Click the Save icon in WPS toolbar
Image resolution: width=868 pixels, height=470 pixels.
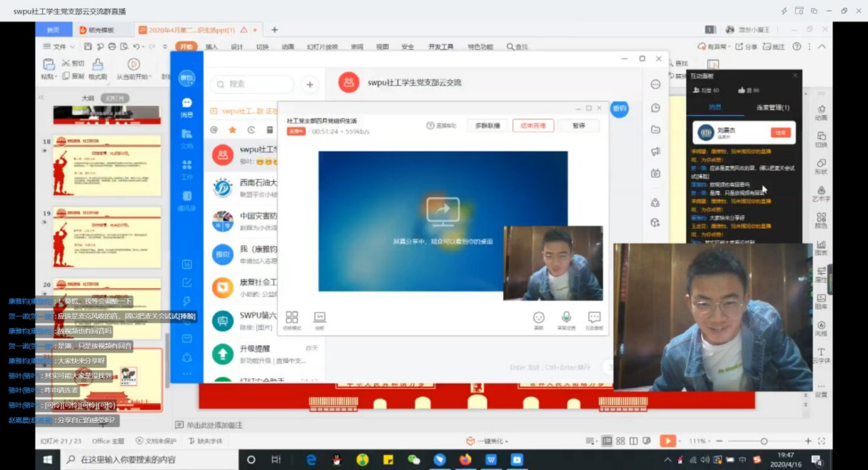tap(88, 47)
